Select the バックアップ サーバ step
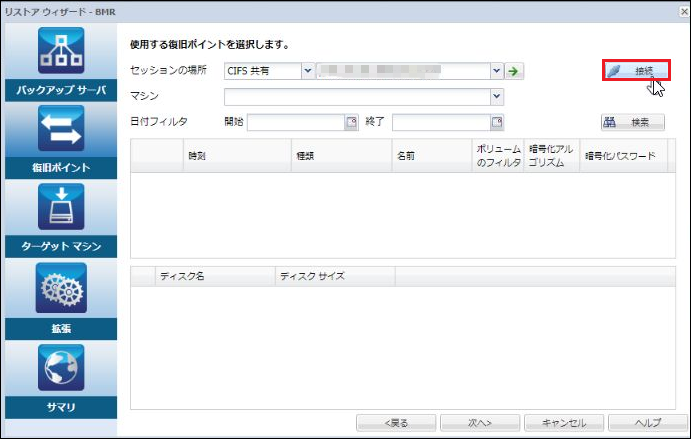The image size is (691, 439). click(x=61, y=90)
